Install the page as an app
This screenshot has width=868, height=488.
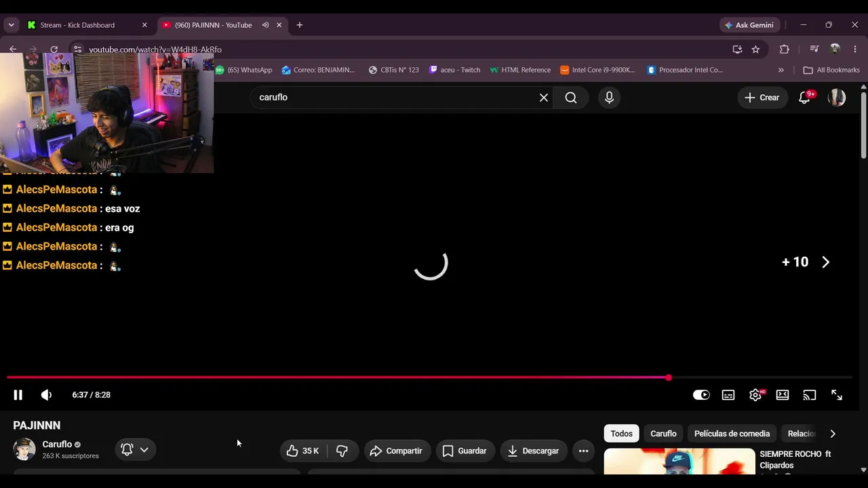pyautogui.click(x=737, y=49)
